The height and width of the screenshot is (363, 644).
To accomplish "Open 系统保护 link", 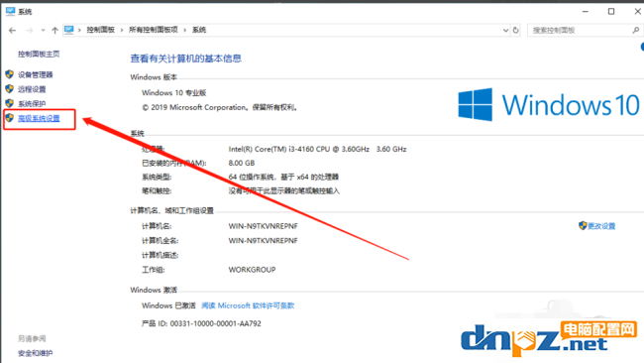I will pyautogui.click(x=32, y=103).
